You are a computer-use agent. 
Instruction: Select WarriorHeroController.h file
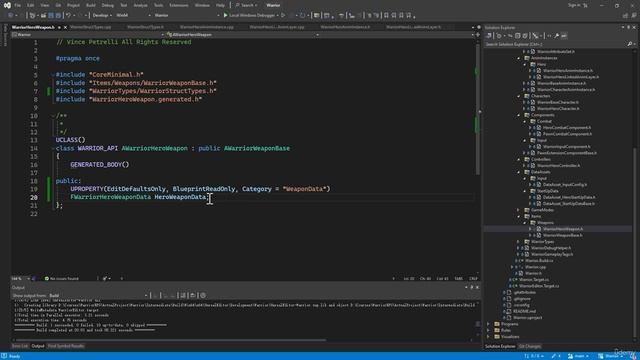click(x=558, y=166)
